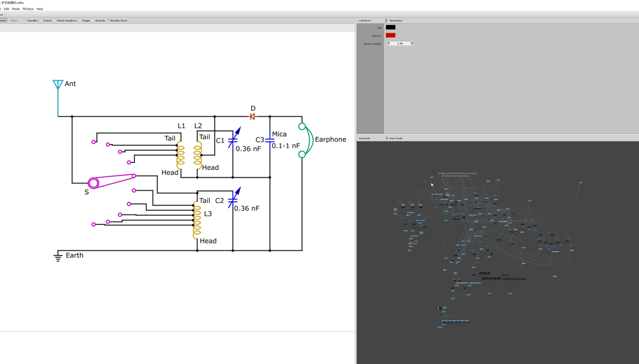This screenshot has width=639, height=364.
Task: Click the New Node button
Action: [x=394, y=139]
